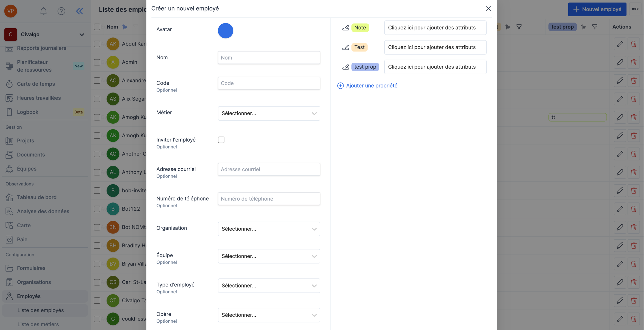Open the help question mark icon
The height and width of the screenshot is (330, 644).
[x=61, y=11]
